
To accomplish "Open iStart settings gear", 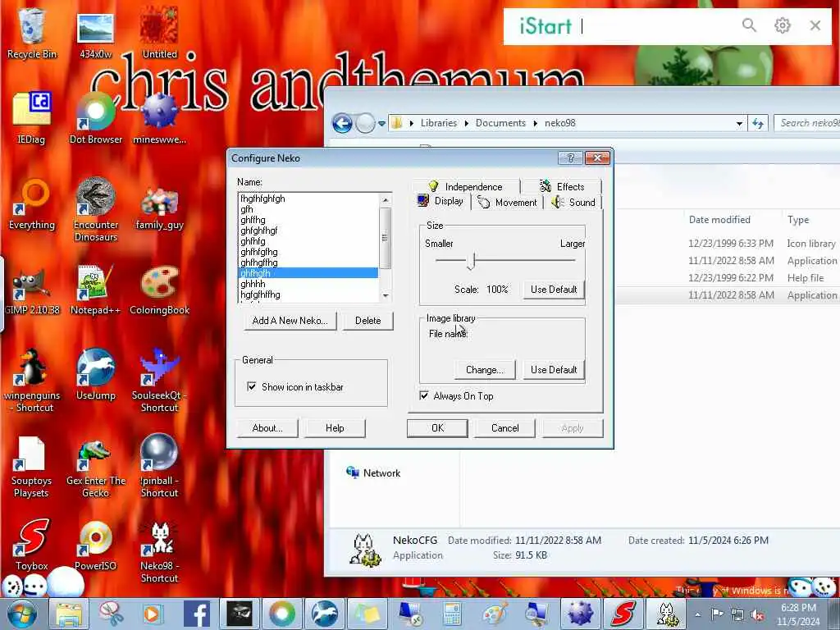I will click(x=782, y=25).
